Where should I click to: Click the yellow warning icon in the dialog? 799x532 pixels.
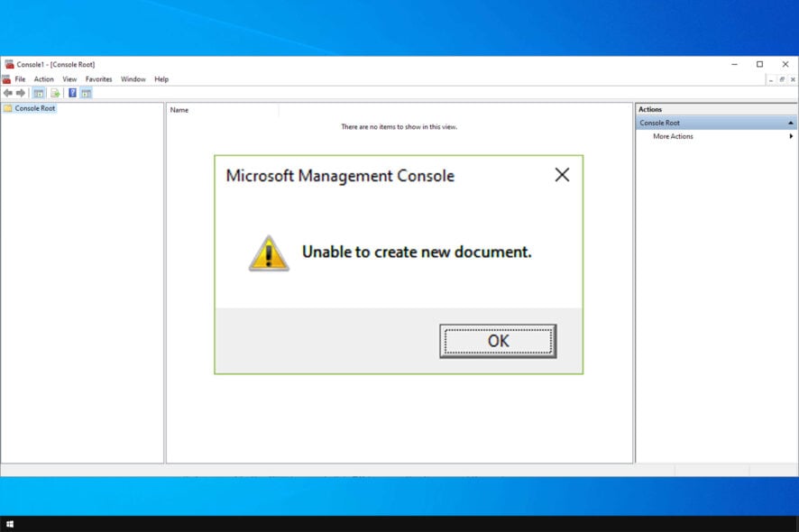pyautogui.click(x=269, y=252)
